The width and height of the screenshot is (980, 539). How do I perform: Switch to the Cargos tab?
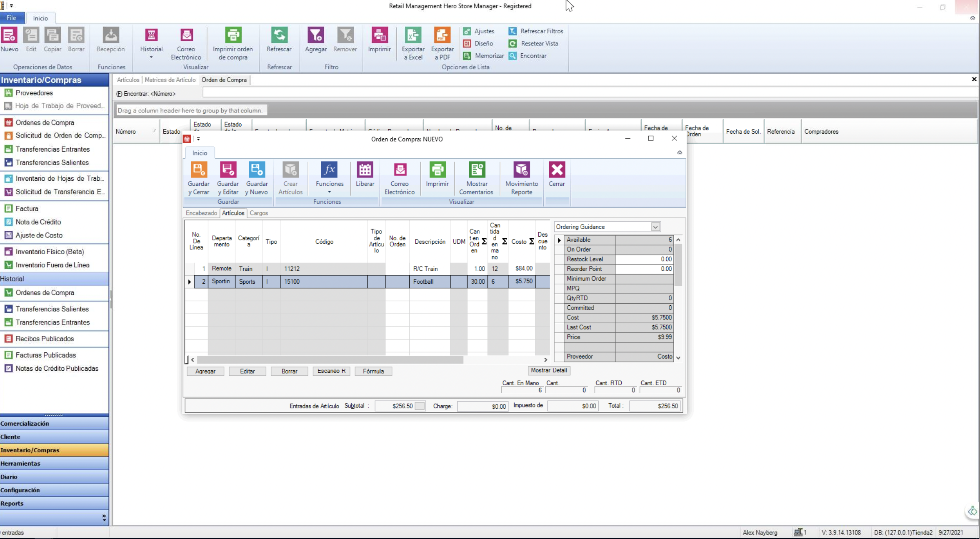pyautogui.click(x=258, y=213)
